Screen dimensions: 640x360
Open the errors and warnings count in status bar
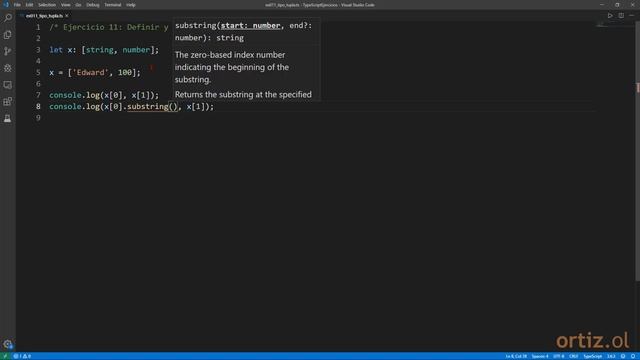(22, 356)
